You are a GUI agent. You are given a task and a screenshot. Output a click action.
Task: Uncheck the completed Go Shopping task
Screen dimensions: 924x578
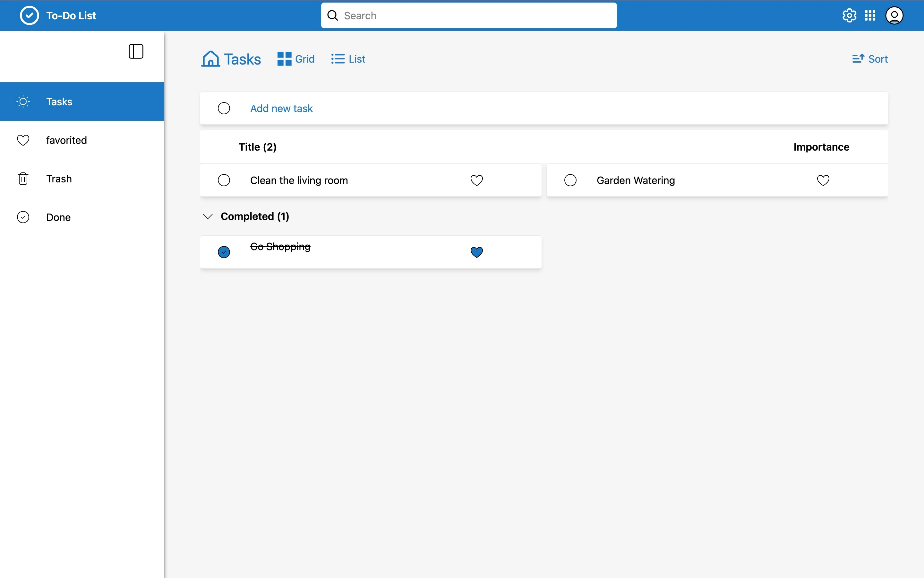point(224,252)
